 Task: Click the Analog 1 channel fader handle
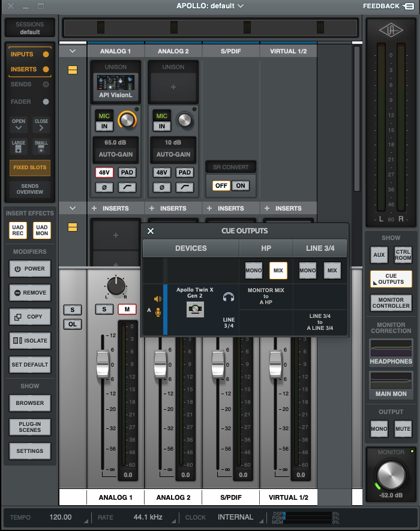[x=103, y=365]
